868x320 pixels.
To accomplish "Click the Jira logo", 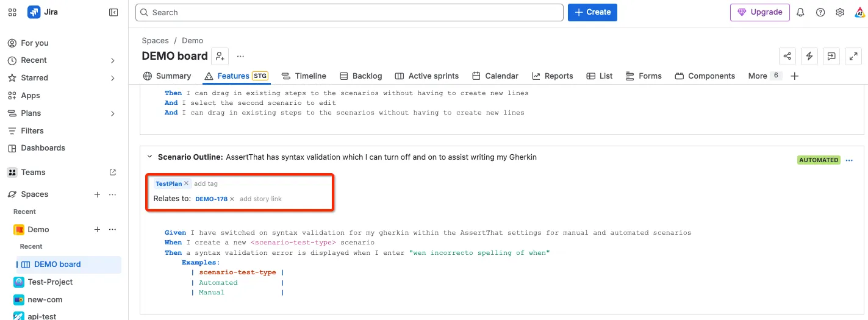I will tap(43, 12).
